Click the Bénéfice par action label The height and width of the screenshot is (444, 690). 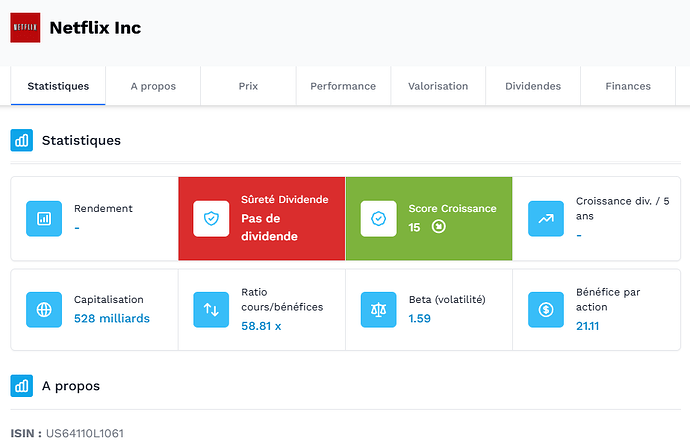608,300
